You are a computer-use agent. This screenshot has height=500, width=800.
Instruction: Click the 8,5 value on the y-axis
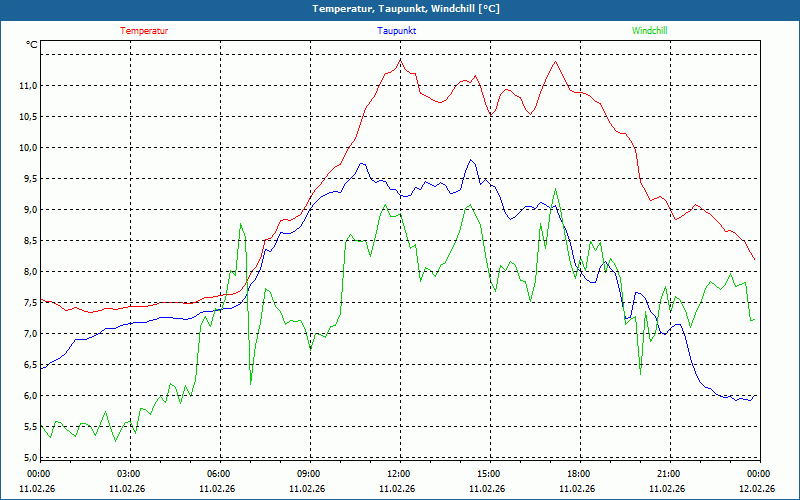coord(29,241)
